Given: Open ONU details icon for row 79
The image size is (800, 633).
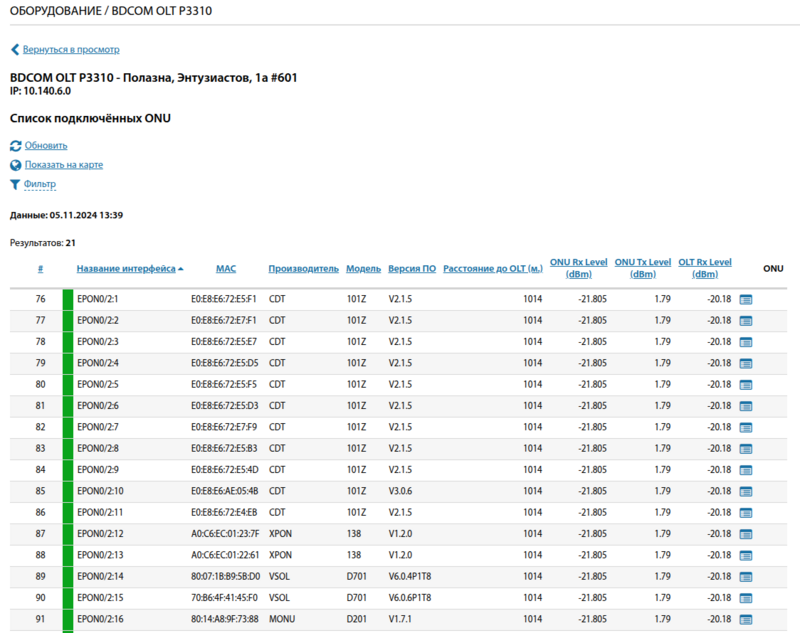Looking at the screenshot, I should coord(745,363).
